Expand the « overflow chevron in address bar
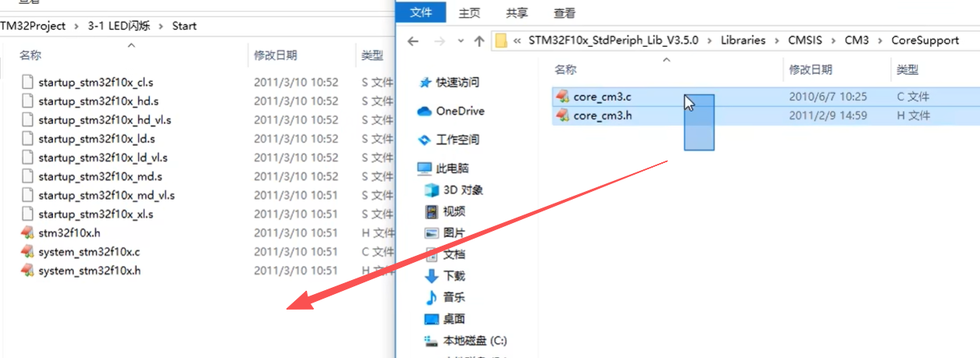Viewport: 980px width, 358px height. [517, 41]
